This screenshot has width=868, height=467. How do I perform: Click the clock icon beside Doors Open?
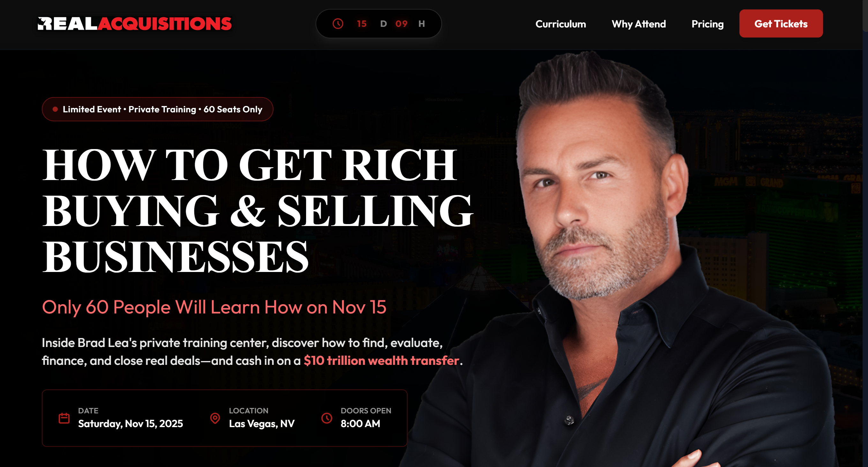326,418
